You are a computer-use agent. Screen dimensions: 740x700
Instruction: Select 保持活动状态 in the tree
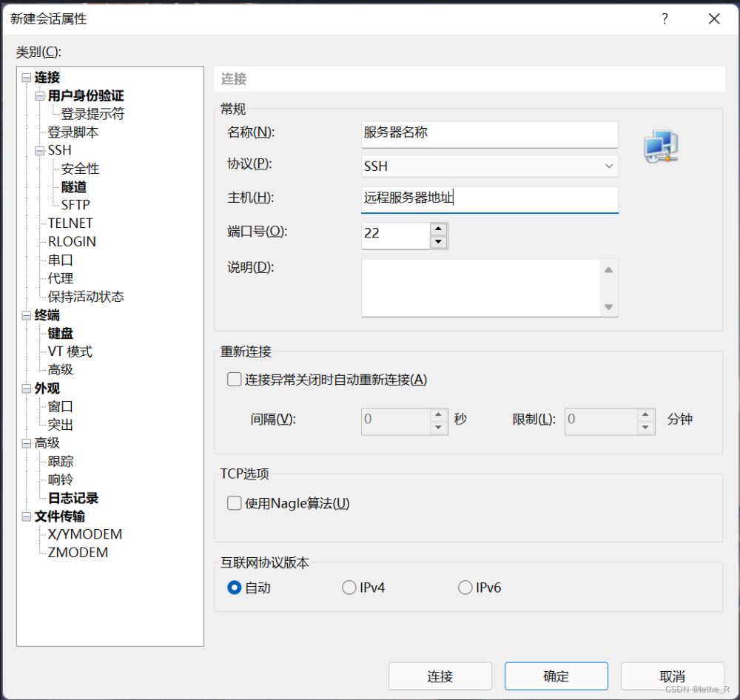click(x=85, y=297)
